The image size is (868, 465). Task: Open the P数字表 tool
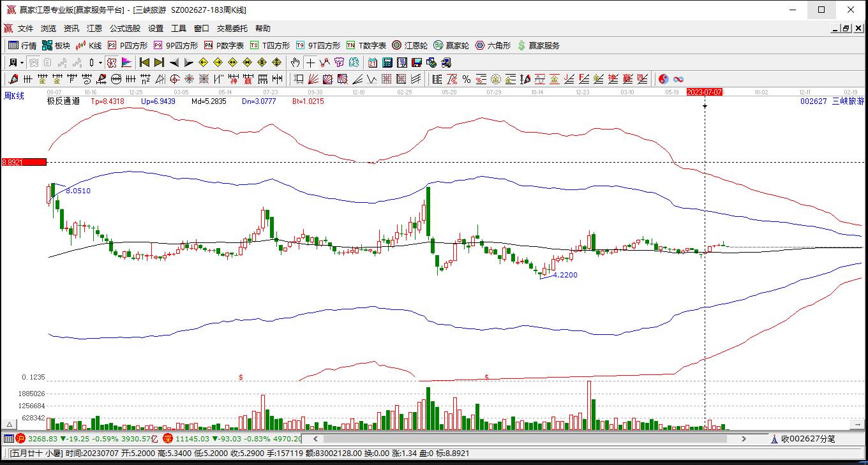(x=224, y=45)
